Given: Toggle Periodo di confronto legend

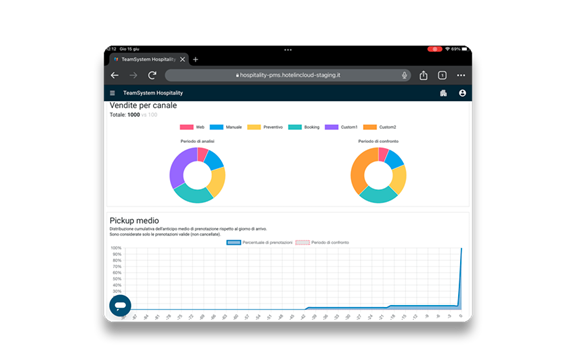Looking at the screenshot, I should pyautogui.click(x=322, y=243).
